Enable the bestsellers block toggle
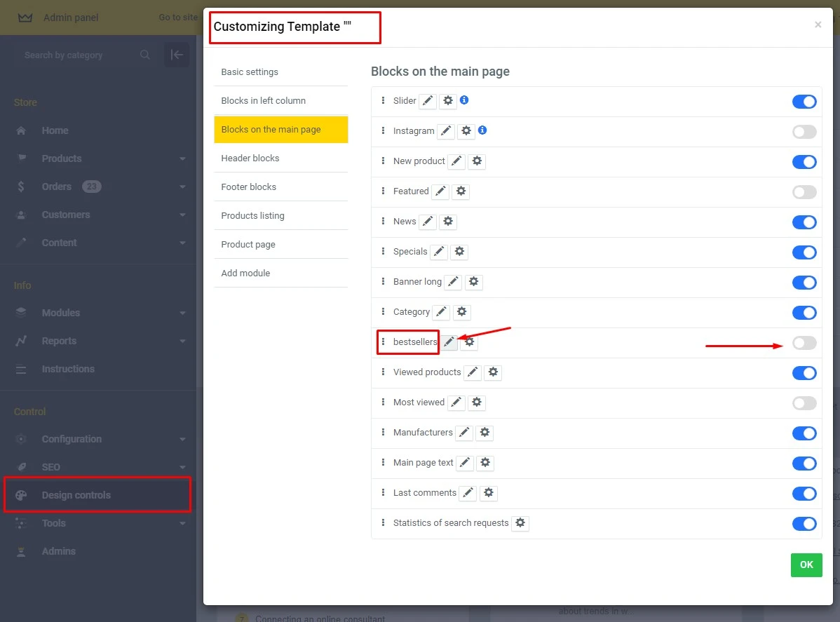 pyautogui.click(x=804, y=343)
